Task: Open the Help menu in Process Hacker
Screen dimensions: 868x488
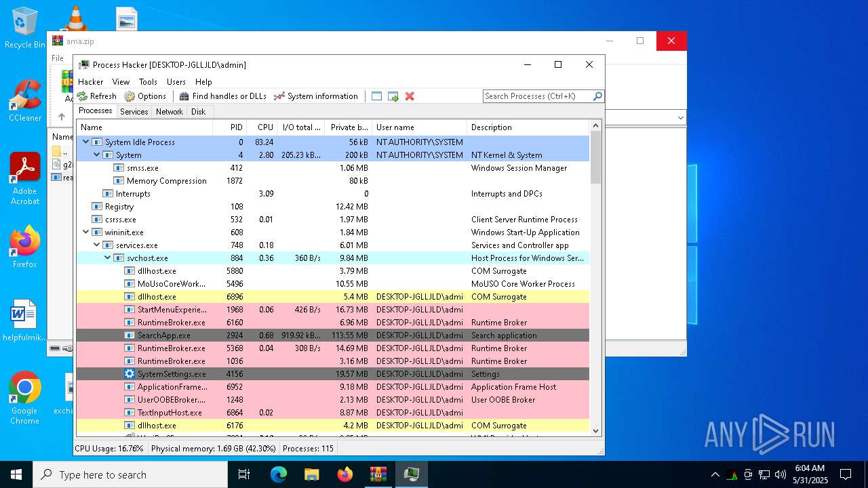Action: [x=203, y=81]
